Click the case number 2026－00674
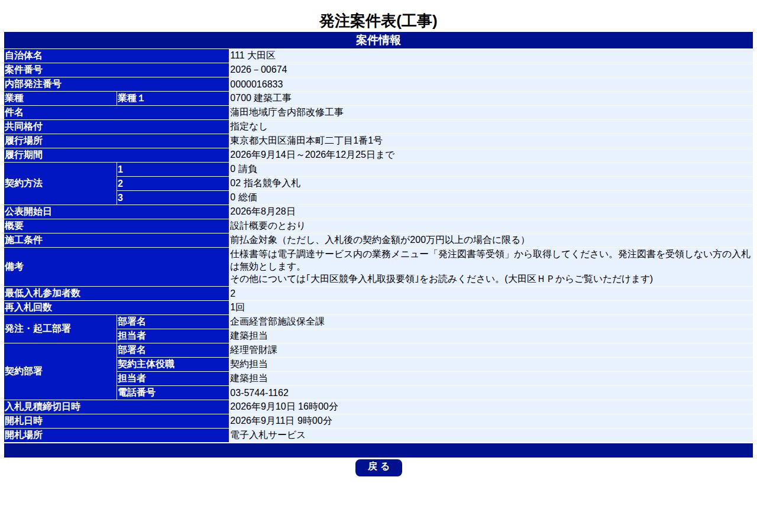This screenshot has height=532, width=757. coord(258,70)
